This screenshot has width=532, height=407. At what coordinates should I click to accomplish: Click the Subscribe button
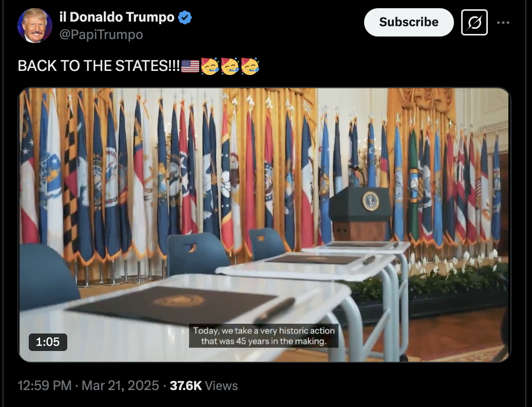click(x=409, y=22)
